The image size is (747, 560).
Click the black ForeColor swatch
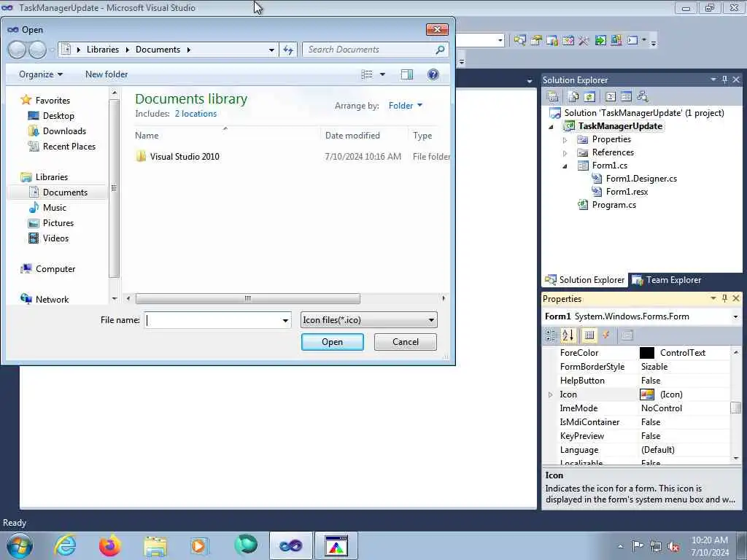[646, 353]
